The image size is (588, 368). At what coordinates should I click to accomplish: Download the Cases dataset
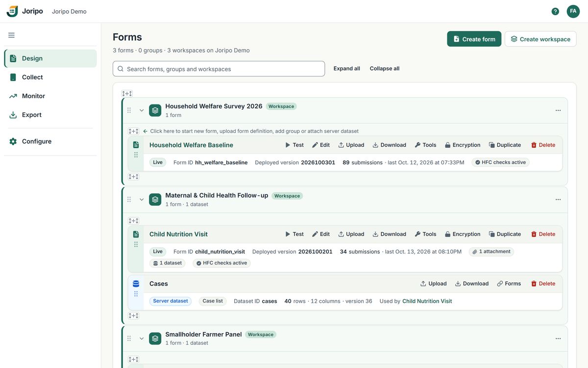pos(472,284)
